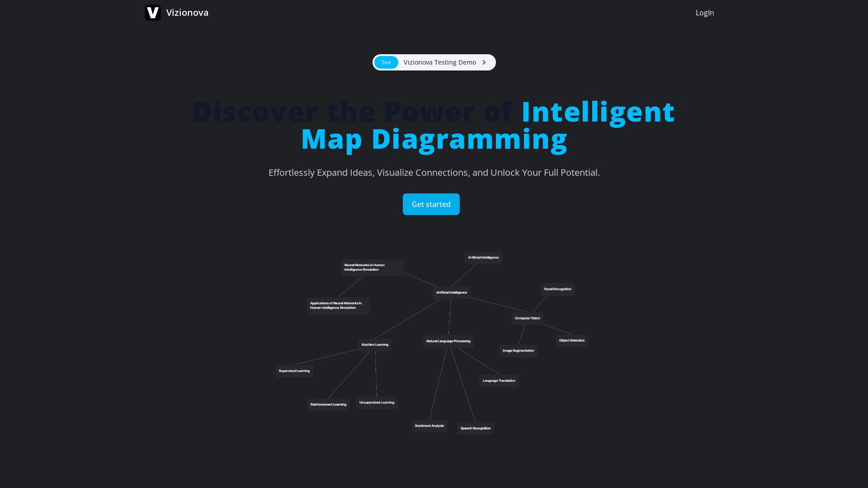
Task: Click the Unsupervised Learning node
Action: 376,403
